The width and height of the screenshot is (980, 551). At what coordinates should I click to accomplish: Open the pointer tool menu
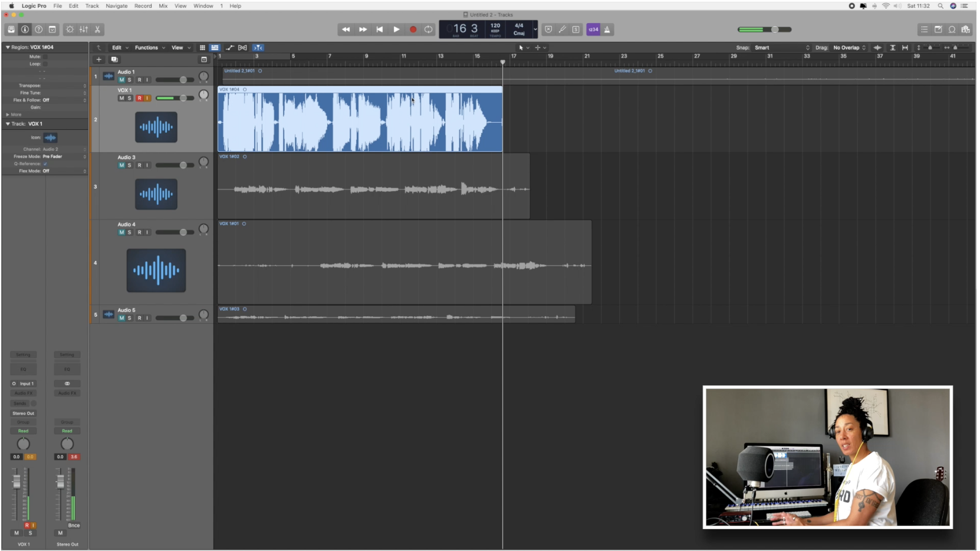click(x=524, y=48)
